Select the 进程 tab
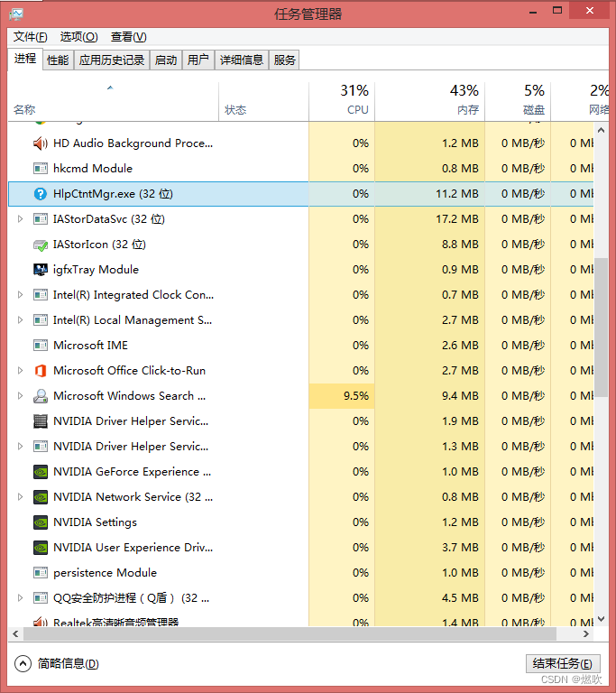The width and height of the screenshot is (616, 693). click(25, 59)
